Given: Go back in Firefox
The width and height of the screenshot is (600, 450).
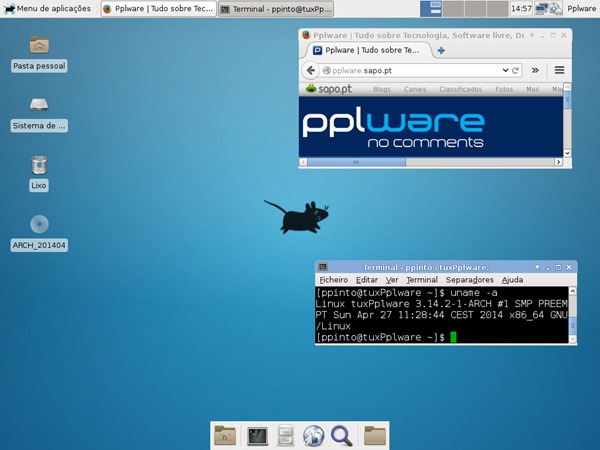Looking at the screenshot, I should pyautogui.click(x=311, y=70).
